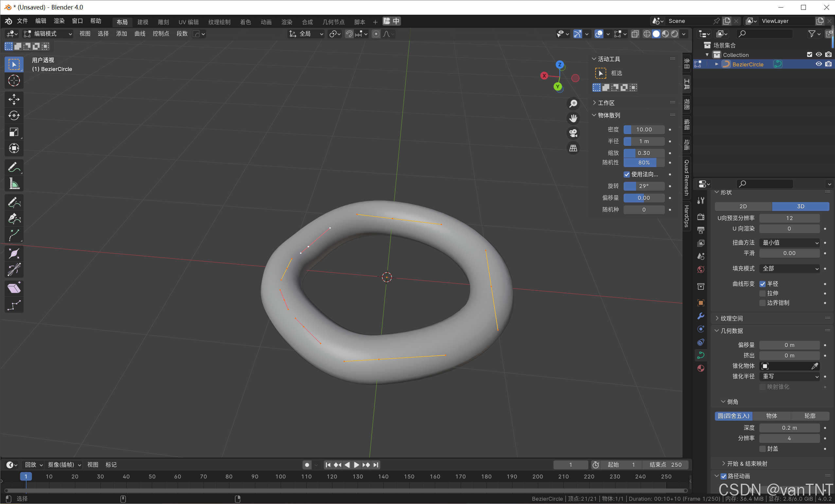Enable the 封盖 fill caps checkbox

click(762, 449)
